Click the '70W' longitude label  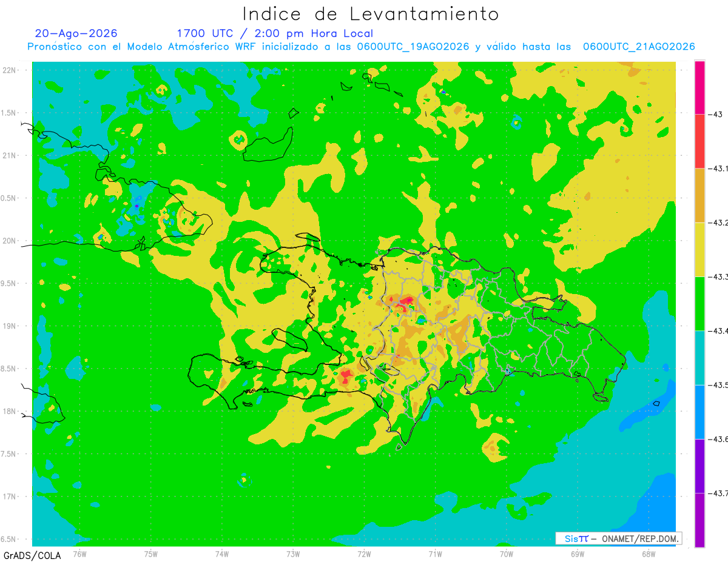[x=506, y=554]
